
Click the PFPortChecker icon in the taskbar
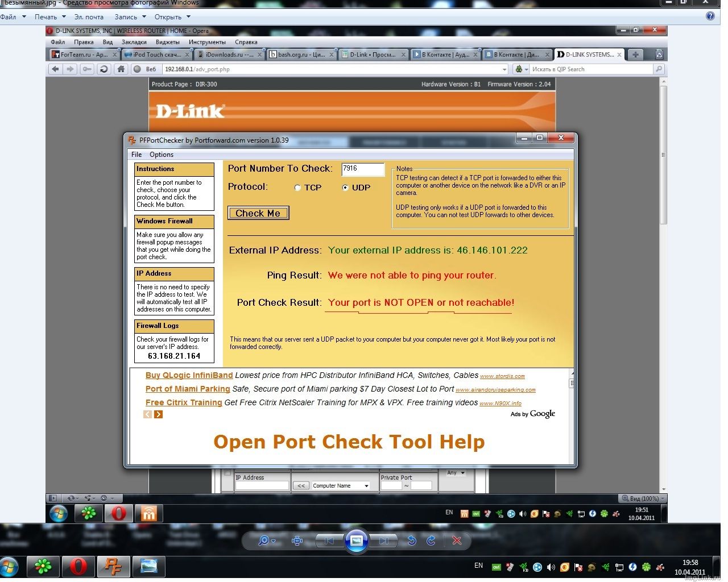point(113,567)
